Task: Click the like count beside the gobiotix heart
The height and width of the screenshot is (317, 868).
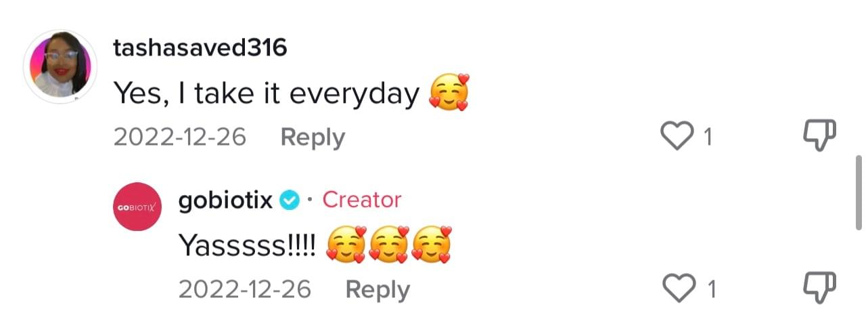Action: [711, 291]
